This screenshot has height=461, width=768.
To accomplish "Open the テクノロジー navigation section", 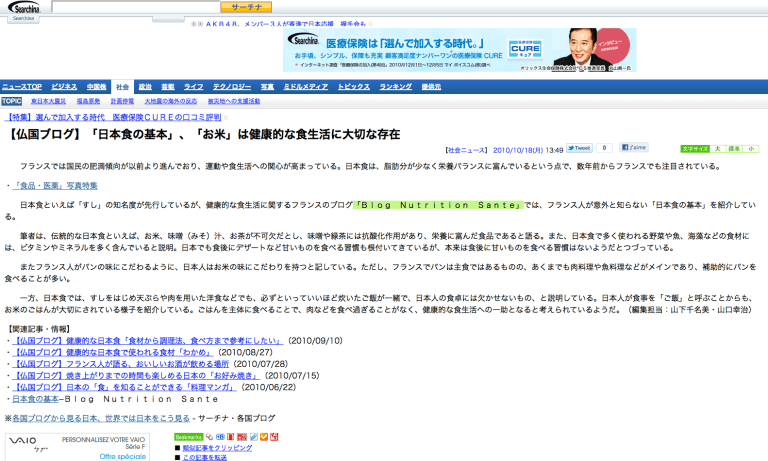I will (x=232, y=87).
